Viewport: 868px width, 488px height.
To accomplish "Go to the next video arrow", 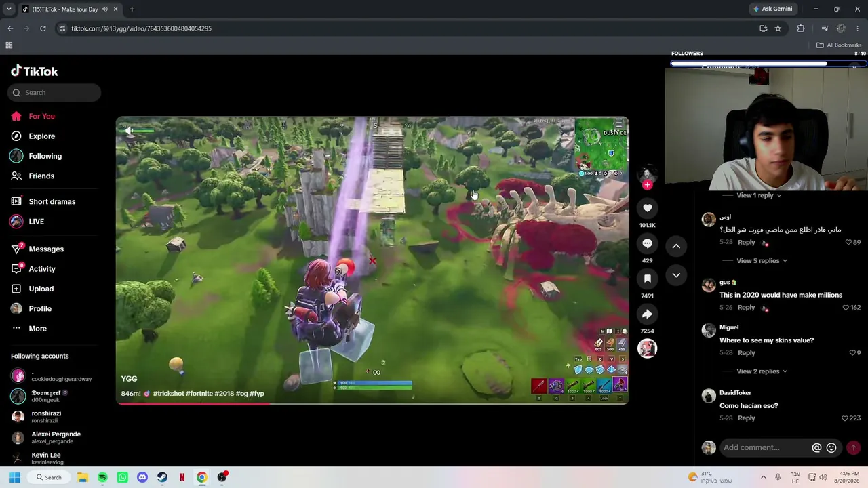I will (676, 275).
